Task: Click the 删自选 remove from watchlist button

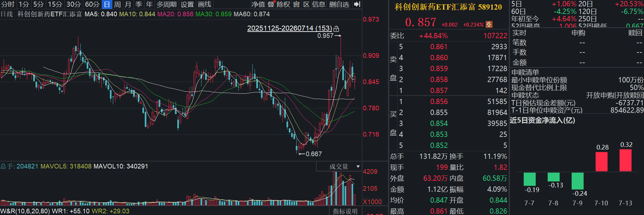Action: coord(339,4)
